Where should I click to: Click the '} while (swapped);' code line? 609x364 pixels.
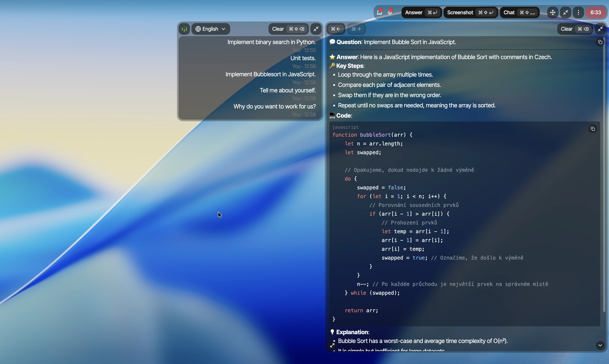coord(372,293)
